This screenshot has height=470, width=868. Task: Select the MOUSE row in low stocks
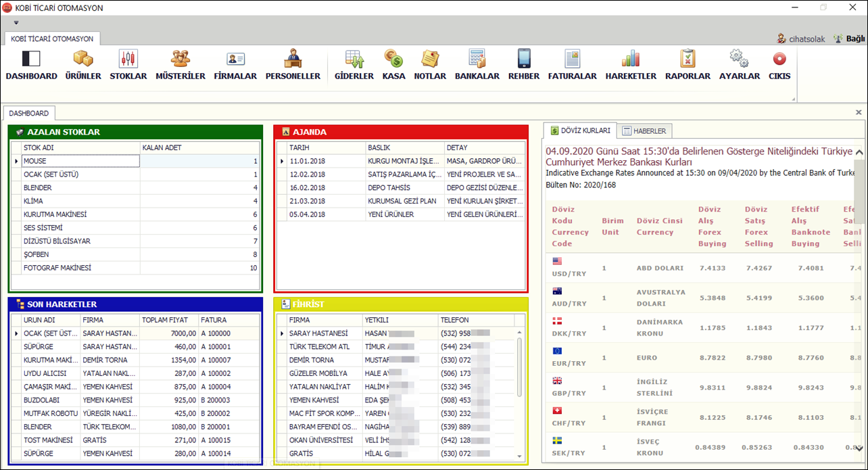(80, 161)
